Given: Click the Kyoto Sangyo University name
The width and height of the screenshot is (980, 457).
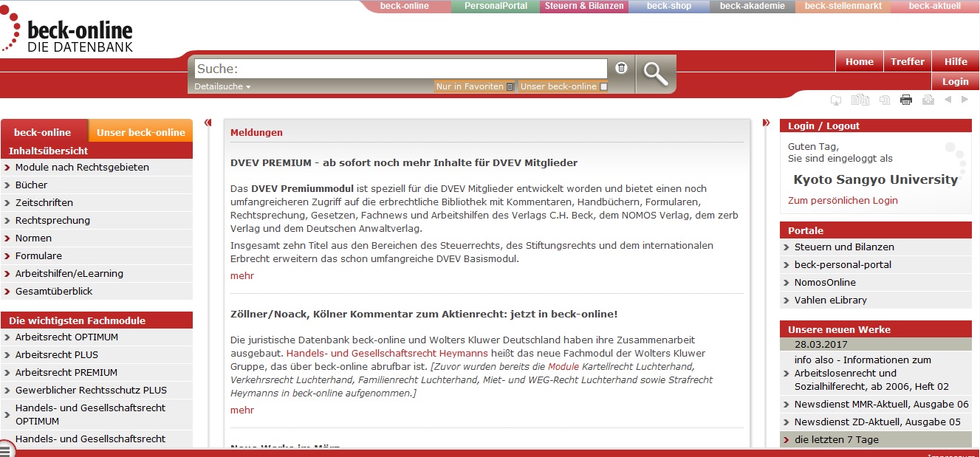Looking at the screenshot, I should point(875,179).
